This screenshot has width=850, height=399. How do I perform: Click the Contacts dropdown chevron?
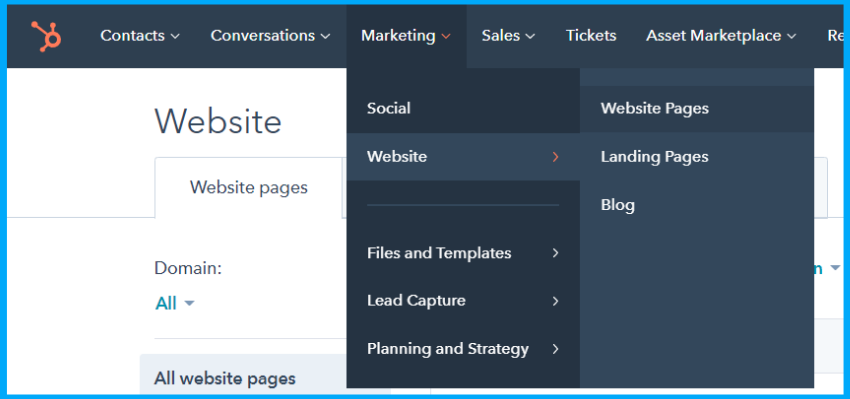[175, 36]
